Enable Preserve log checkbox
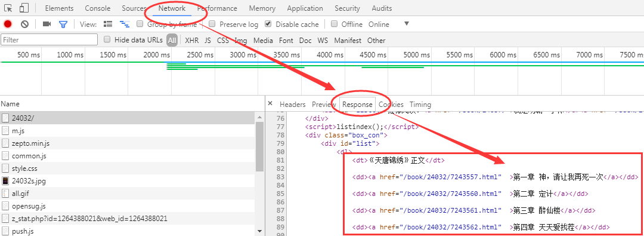 point(212,24)
